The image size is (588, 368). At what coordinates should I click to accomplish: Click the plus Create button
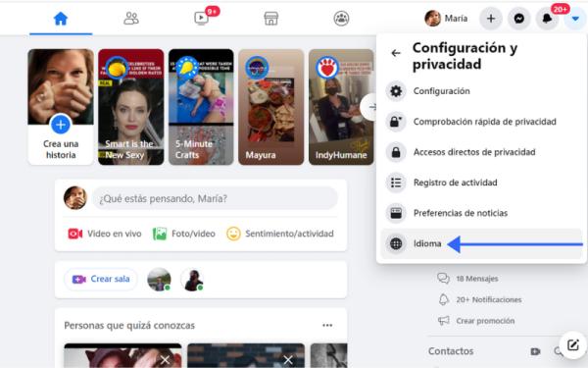tap(491, 19)
